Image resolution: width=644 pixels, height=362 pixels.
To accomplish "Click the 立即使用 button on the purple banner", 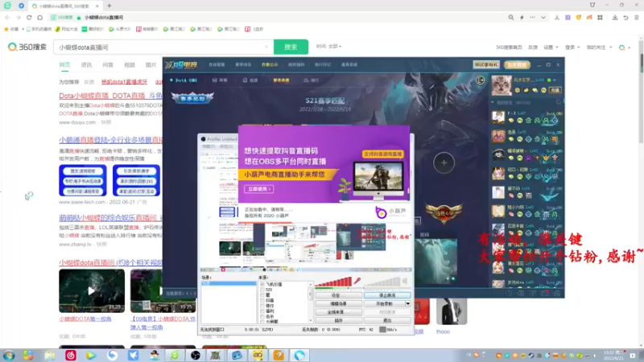I will (x=258, y=189).
